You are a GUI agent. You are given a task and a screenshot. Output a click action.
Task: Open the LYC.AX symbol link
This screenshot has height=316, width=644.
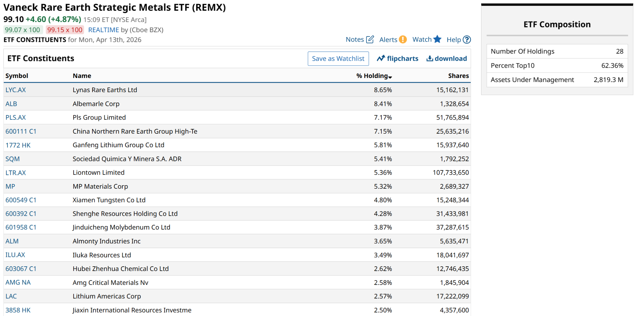point(16,90)
